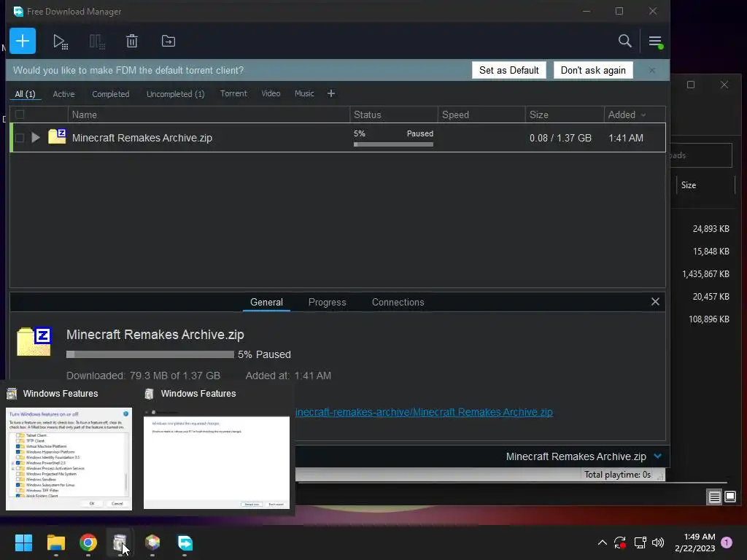Resume Minecraft Remakes Archive.zip with row play arrow
The image size is (747, 560).
coord(36,138)
